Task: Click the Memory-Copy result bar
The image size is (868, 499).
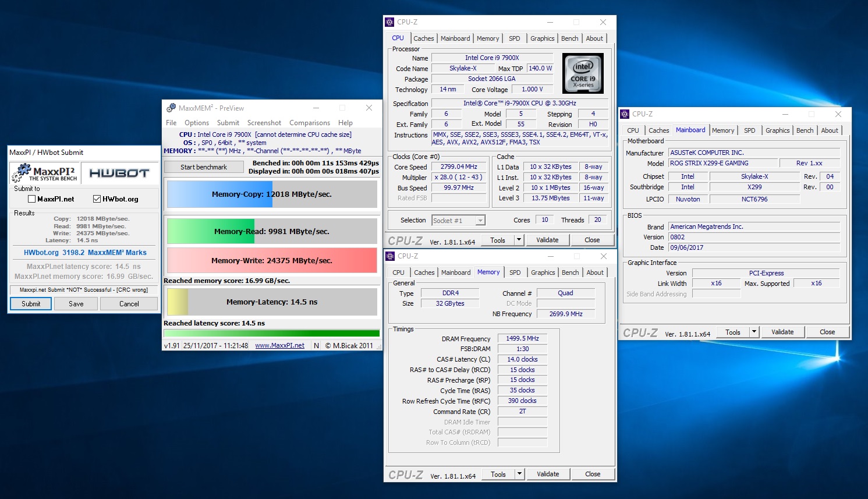Action: pyautogui.click(x=272, y=194)
